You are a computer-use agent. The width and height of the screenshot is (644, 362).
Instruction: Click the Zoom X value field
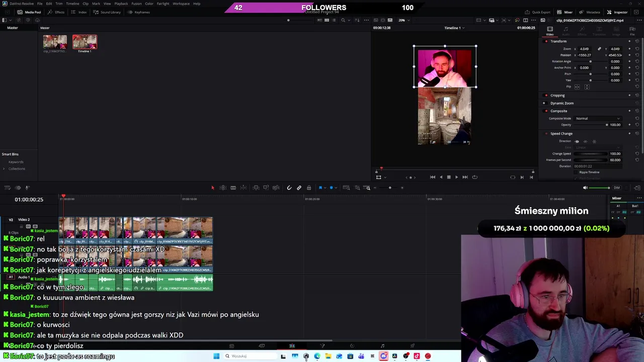click(x=585, y=49)
